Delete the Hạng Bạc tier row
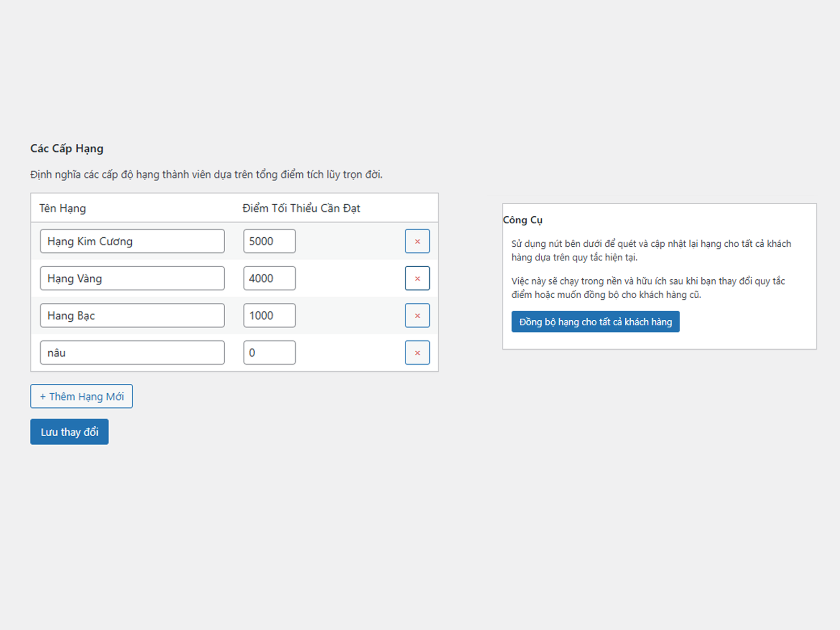Viewport: 840px width, 630px height. (417, 316)
